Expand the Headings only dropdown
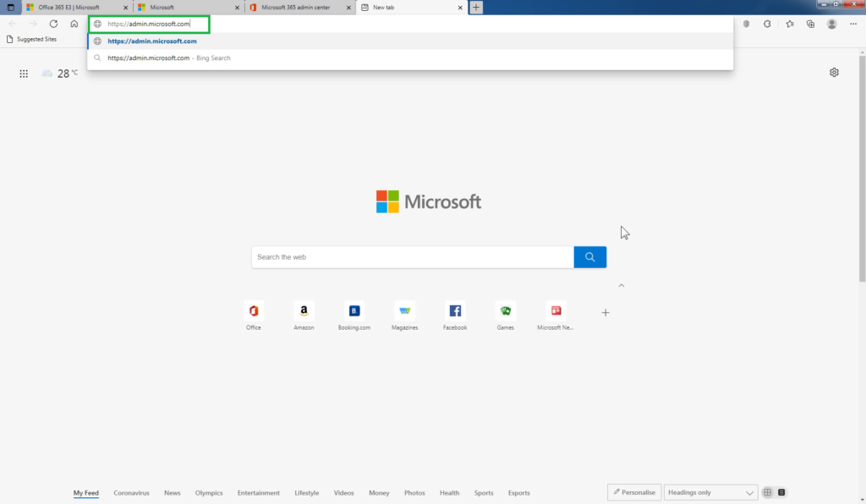The image size is (866, 504). (x=710, y=492)
